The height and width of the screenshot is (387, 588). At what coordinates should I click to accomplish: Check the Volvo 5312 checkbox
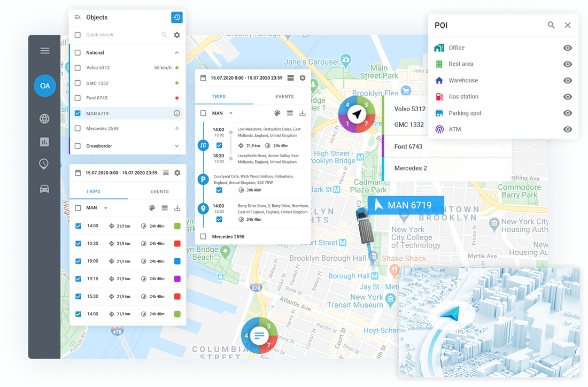coord(78,68)
